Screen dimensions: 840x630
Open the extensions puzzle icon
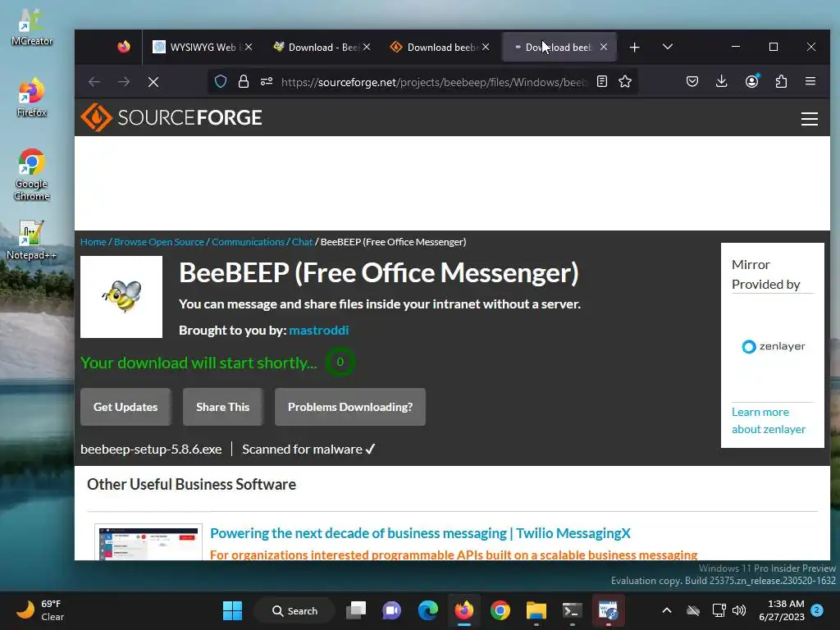point(782,81)
